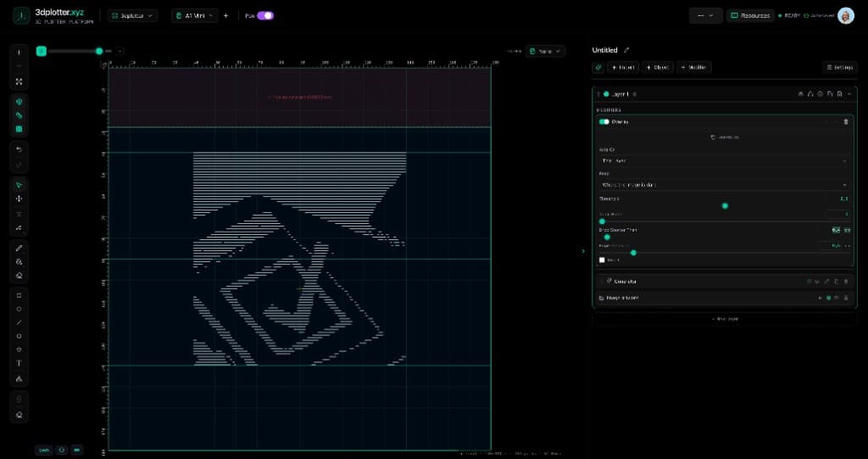Open the A1 Mini machine dropdown
This screenshot has width=868, height=459.
[194, 15]
